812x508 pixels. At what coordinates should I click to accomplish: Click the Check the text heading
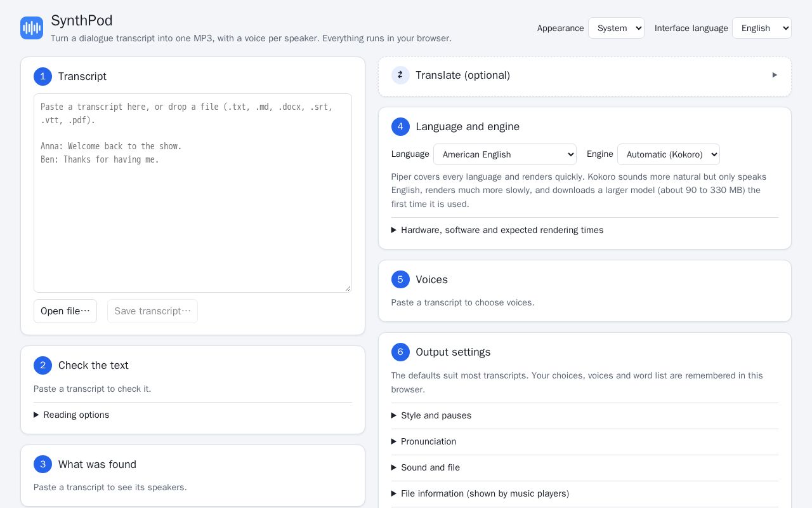pyautogui.click(x=93, y=365)
